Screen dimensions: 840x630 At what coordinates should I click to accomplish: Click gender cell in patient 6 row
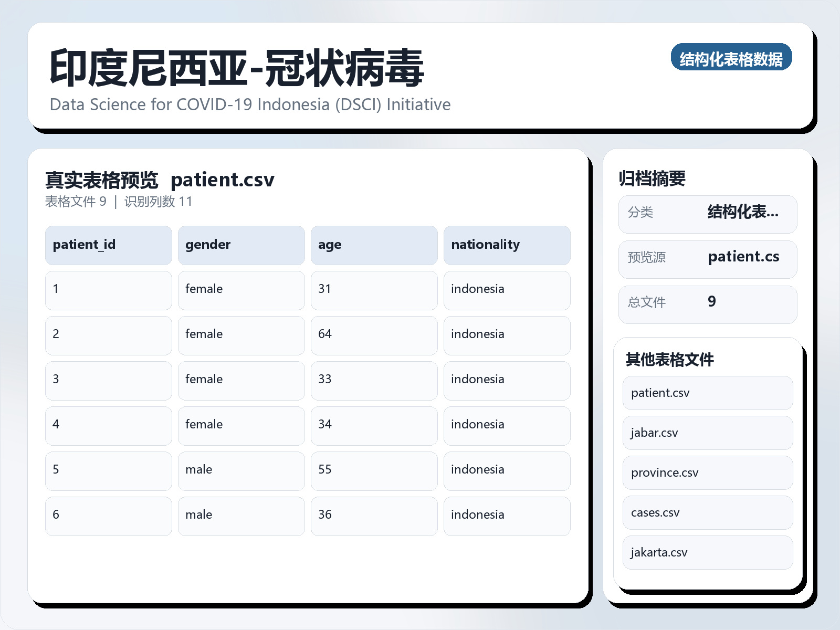point(241,516)
